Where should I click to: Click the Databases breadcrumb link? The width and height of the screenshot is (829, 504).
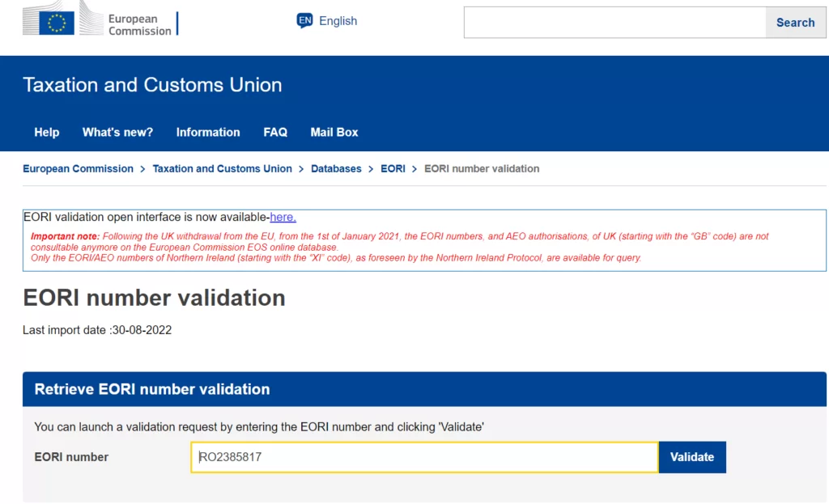(336, 169)
